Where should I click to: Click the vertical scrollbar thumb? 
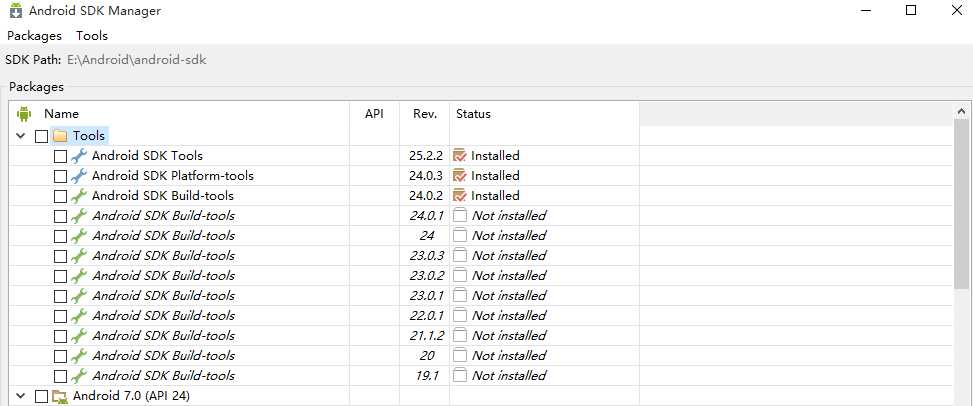pos(961,205)
